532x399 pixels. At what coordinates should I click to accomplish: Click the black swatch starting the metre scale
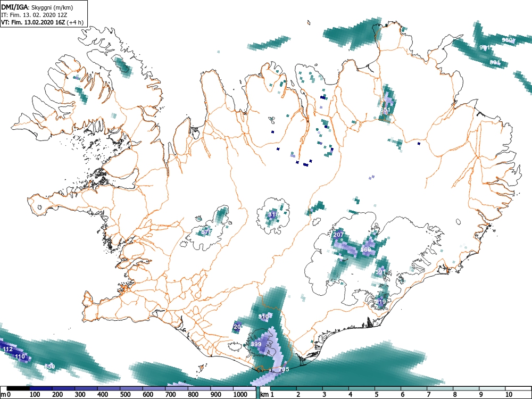(18, 388)
